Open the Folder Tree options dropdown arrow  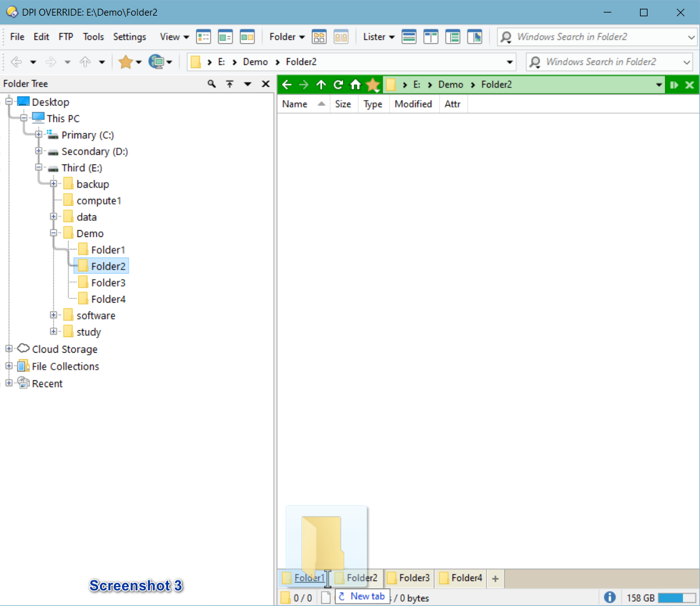pyautogui.click(x=247, y=84)
